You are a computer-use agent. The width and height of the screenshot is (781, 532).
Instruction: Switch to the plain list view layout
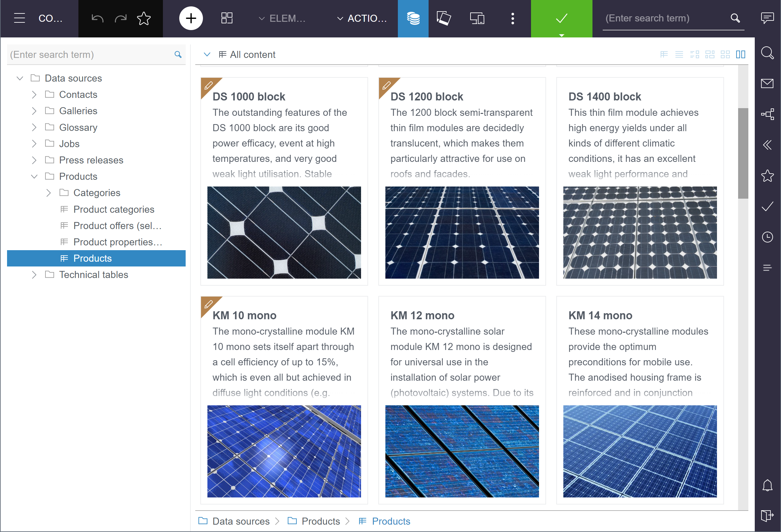(679, 54)
